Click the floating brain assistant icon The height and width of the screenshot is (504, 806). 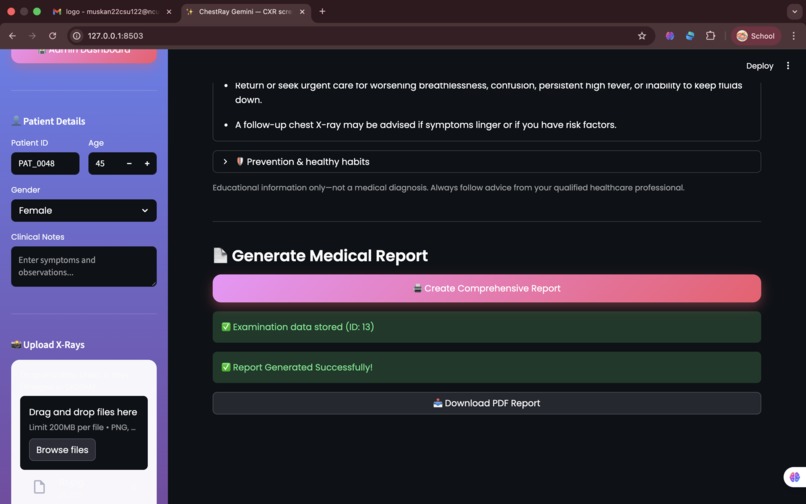pyautogui.click(x=794, y=477)
